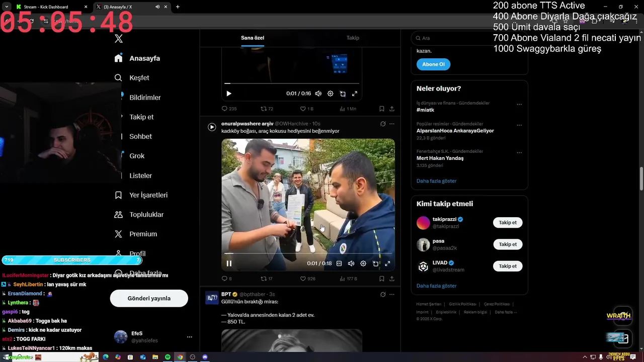This screenshot has width=644, height=362.
Task: Open more options for #miatk trend
Action: [x=519, y=105]
